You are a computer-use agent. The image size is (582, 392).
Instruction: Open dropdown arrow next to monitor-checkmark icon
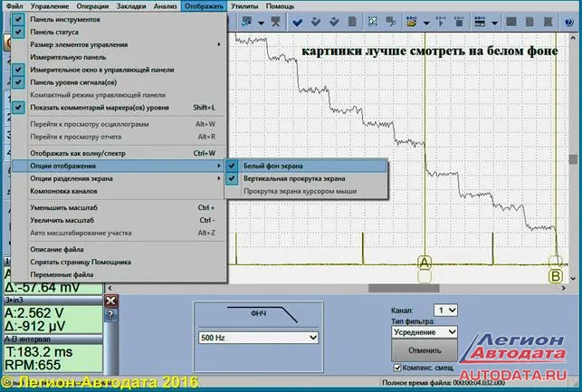(x=261, y=23)
